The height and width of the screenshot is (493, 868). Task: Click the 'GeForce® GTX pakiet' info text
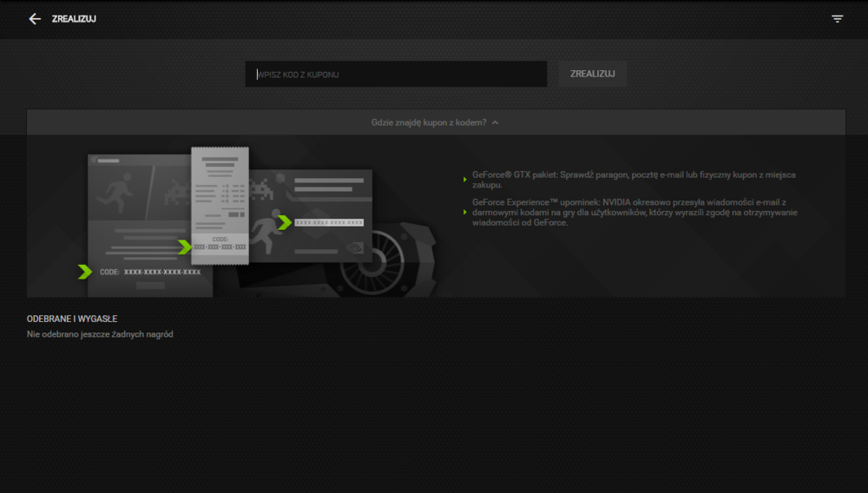click(634, 180)
